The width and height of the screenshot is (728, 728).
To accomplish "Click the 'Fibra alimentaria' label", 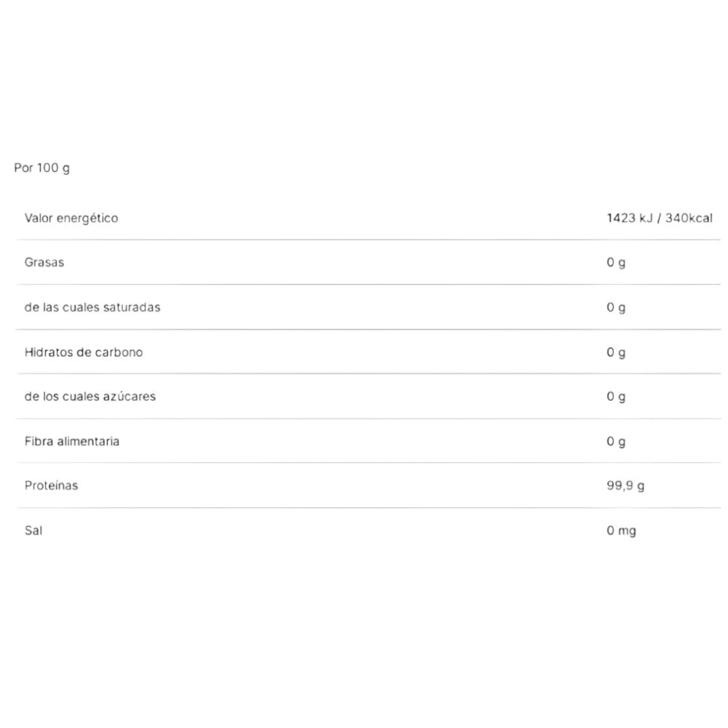I will [72, 441].
